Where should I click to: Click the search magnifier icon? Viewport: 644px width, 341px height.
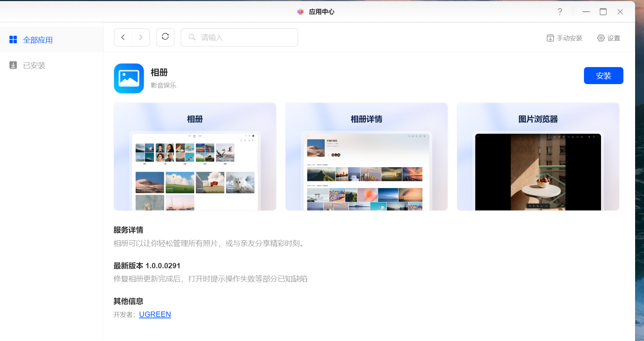point(192,37)
